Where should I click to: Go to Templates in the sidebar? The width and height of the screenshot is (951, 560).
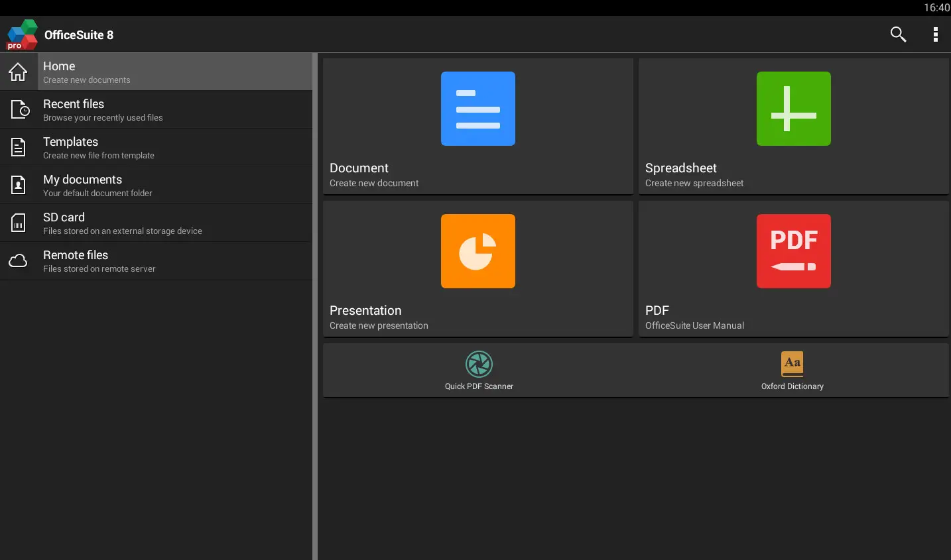point(156,147)
